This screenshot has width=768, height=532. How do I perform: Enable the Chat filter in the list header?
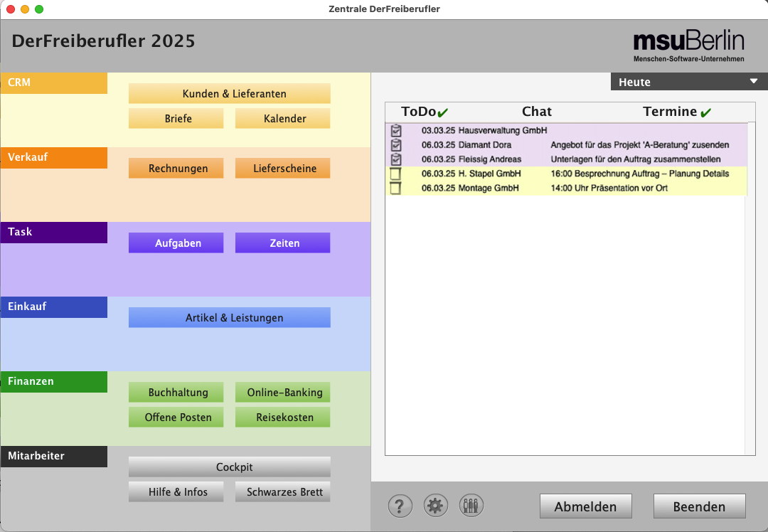coord(536,112)
